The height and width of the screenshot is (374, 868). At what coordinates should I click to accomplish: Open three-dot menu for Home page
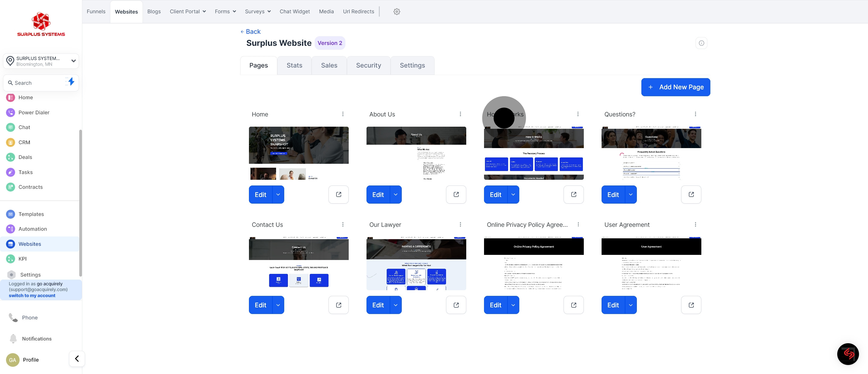coord(343,114)
